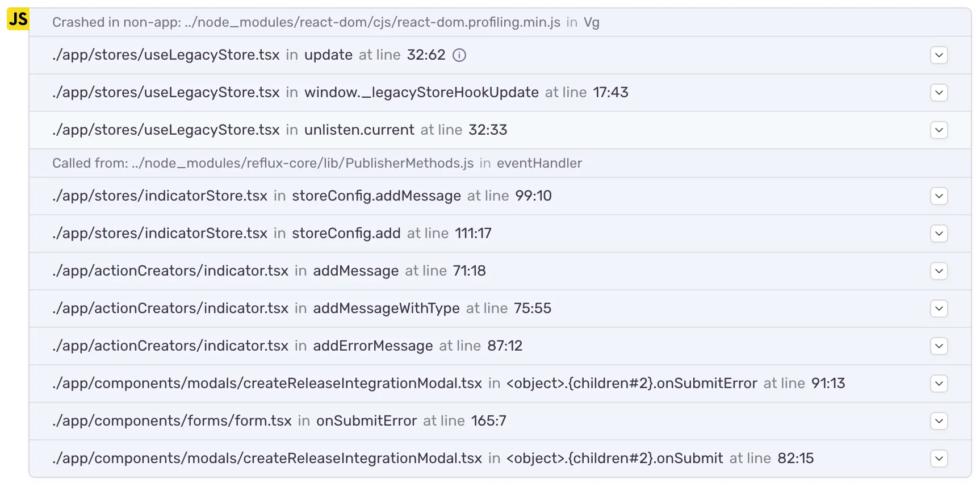
Task: Expand the addMessage frame at line 71:18
Action: pyautogui.click(x=939, y=271)
